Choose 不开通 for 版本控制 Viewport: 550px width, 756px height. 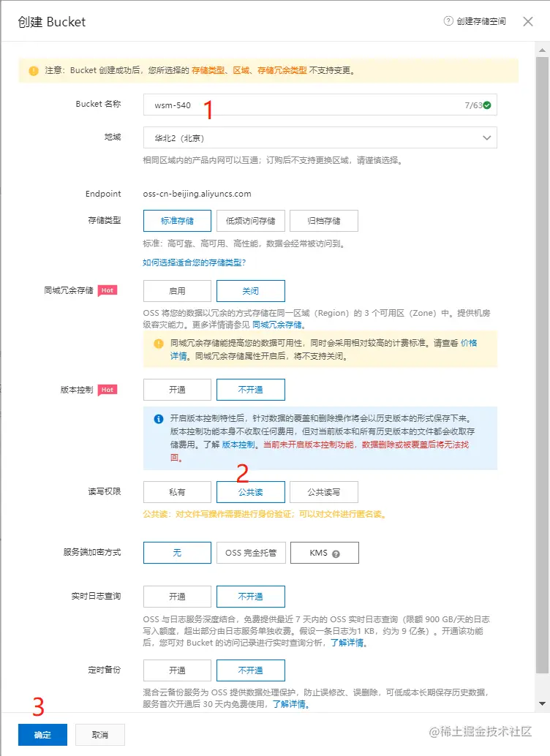click(x=251, y=390)
